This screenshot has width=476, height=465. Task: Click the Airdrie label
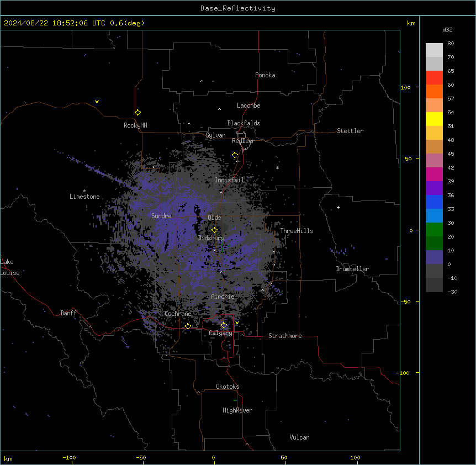223,297
